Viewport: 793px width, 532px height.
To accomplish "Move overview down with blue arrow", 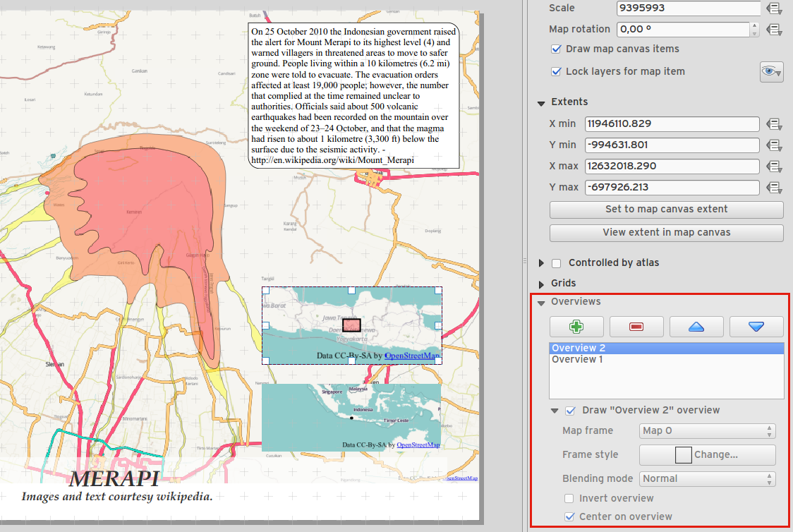I will point(756,327).
